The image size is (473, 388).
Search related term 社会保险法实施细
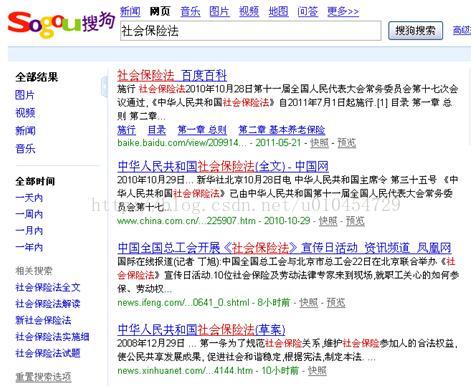[x=52, y=337]
